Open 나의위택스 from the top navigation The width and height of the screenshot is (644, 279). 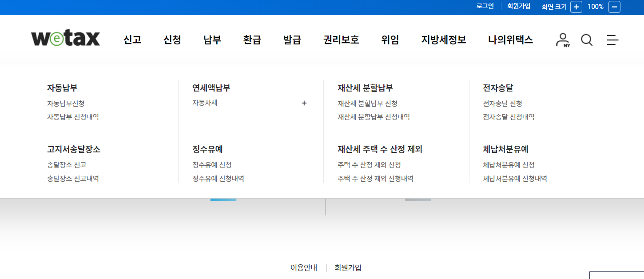pos(509,40)
